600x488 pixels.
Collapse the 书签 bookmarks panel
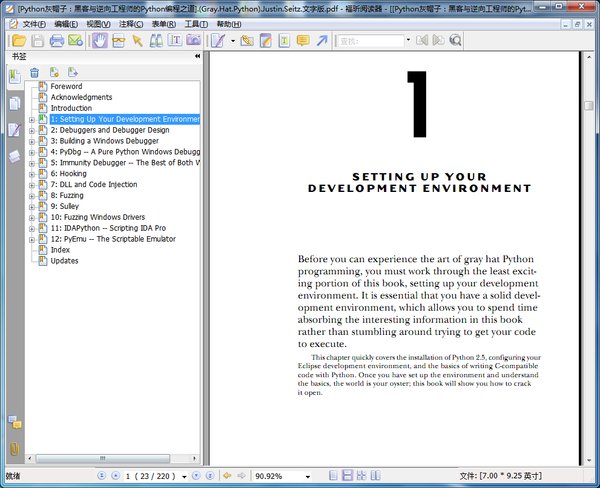click(197, 56)
